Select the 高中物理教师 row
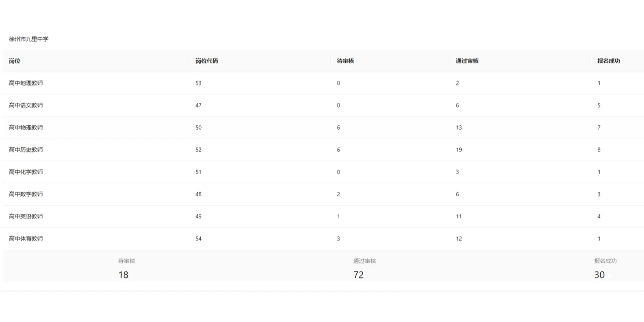The image size is (644, 322). click(26, 127)
